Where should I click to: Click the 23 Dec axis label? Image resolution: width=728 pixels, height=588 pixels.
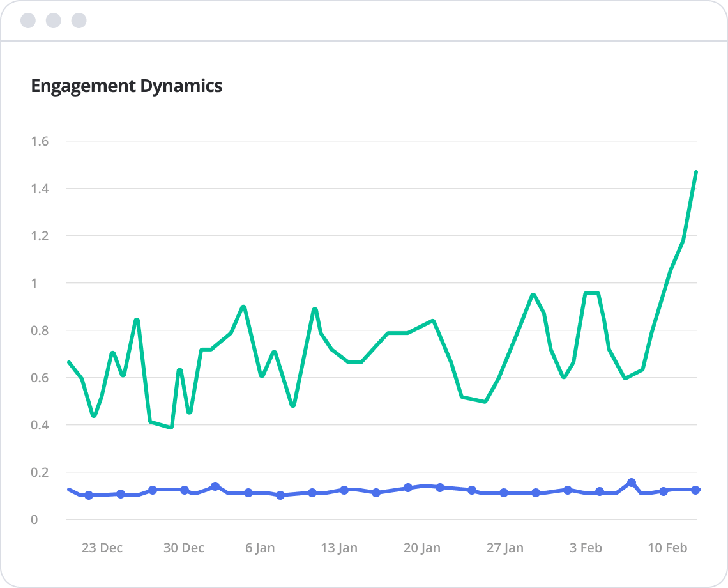pyautogui.click(x=103, y=548)
